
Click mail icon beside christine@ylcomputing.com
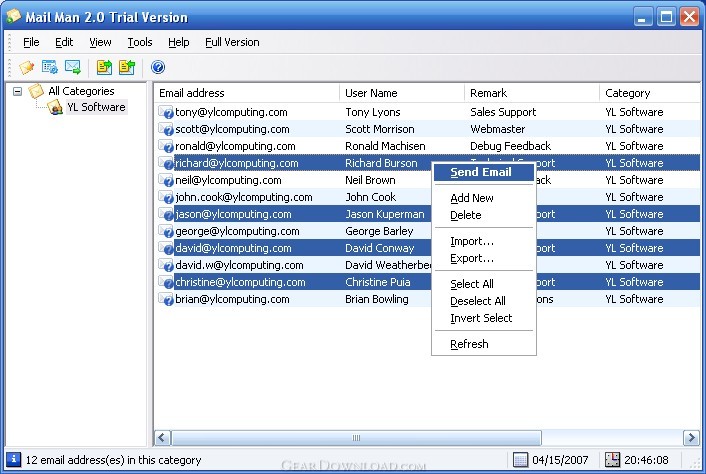[x=166, y=282]
